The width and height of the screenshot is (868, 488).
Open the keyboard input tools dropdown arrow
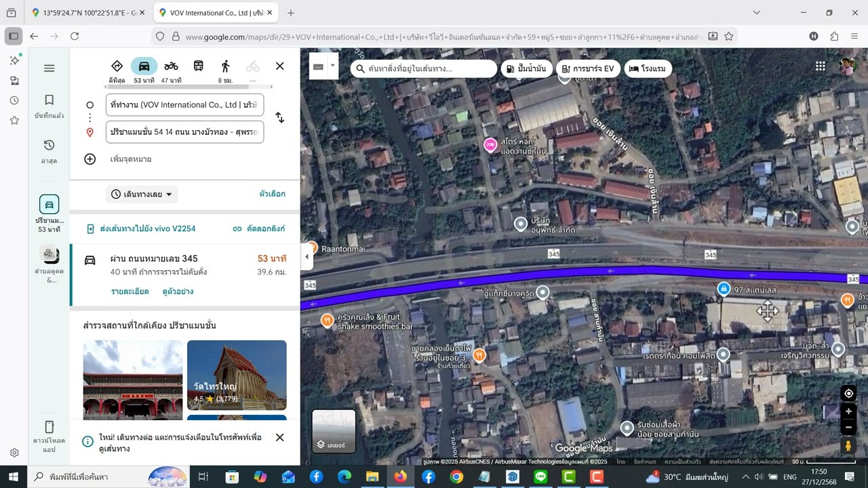[333, 66]
